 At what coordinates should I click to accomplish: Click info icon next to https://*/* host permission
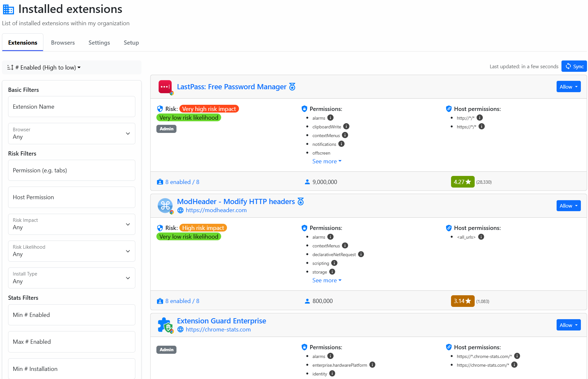coord(482,126)
